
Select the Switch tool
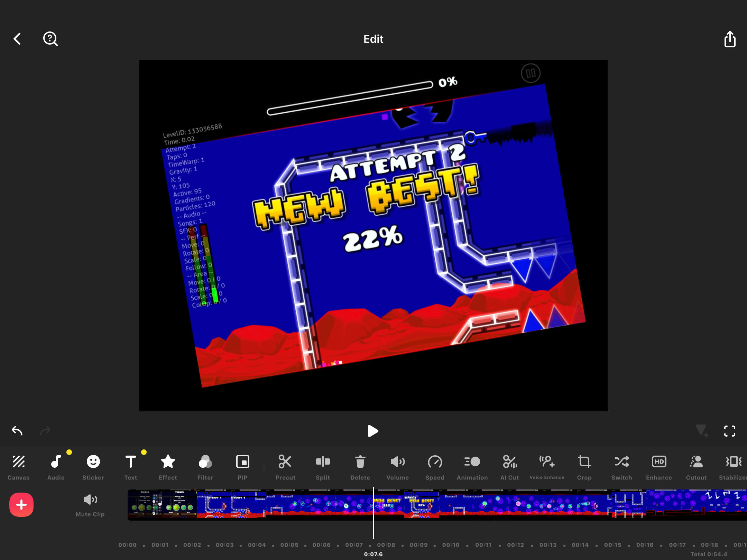point(622,467)
